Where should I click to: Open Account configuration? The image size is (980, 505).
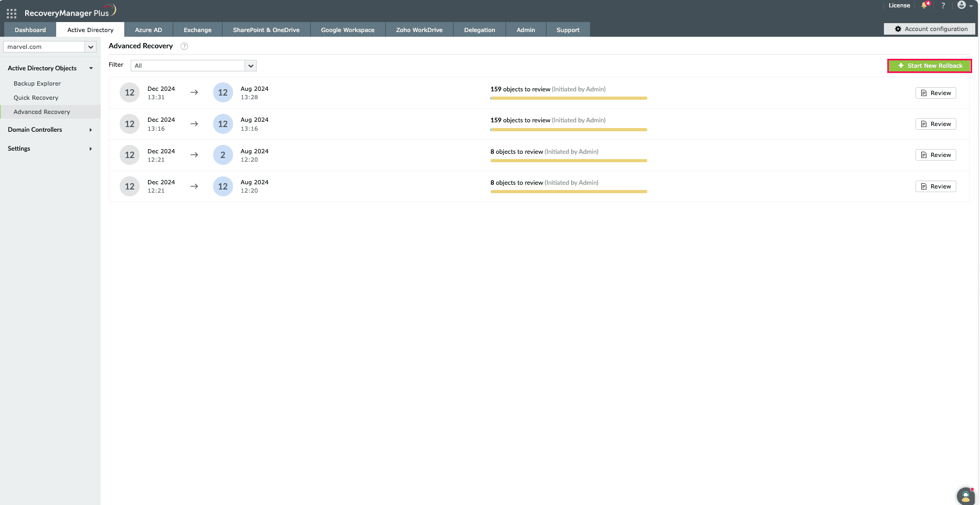pyautogui.click(x=930, y=29)
